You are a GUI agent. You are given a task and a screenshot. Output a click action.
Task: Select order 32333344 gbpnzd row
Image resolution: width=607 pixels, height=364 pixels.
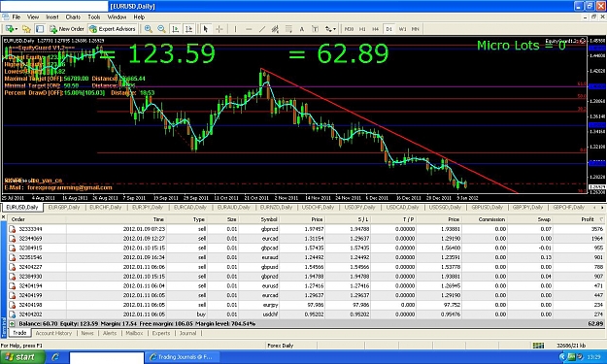click(x=306, y=229)
